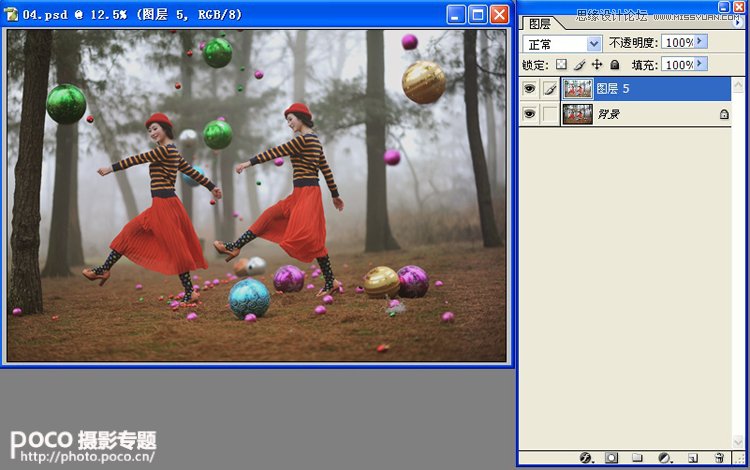The height and width of the screenshot is (470, 750).
Task: Minimize the 04.psd document window
Action: pyautogui.click(x=455, y=14)
